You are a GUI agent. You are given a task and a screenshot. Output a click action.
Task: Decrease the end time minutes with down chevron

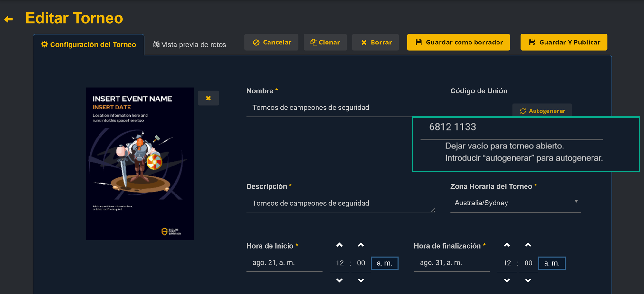(528, 280)
